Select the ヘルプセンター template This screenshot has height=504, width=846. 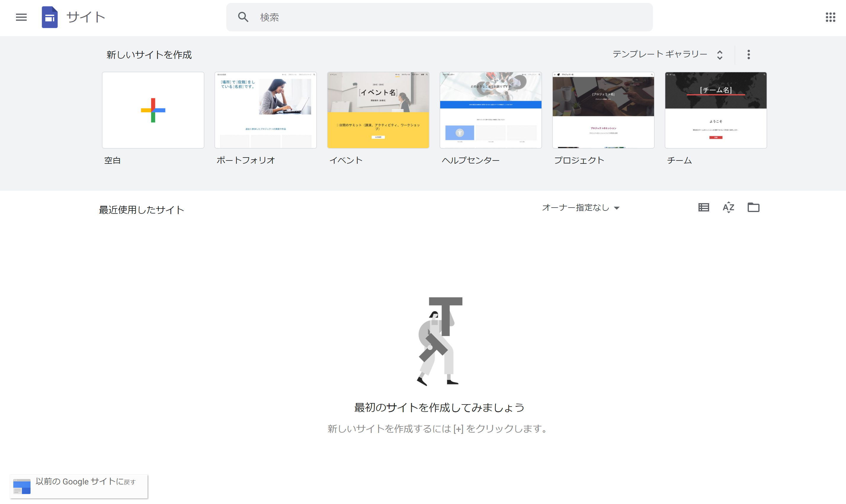point(491,110)
